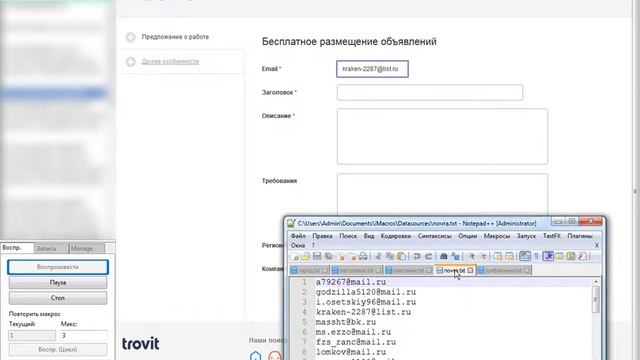Open the Поиск menu in Notepad++
The image size is (640, 360).
pos(348,236)
